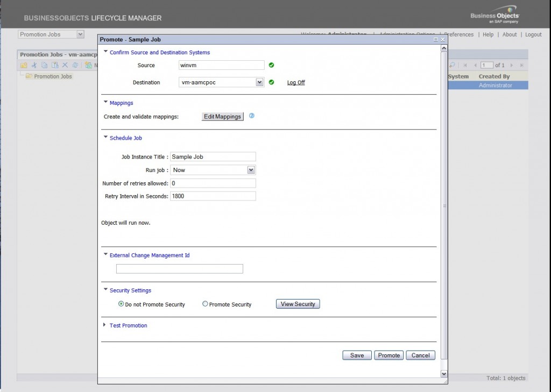Click the Paste icon in Promotion Jobs toolbar
Screen dimensions: 551x392
pyautogui.click(x=55, y=65)
